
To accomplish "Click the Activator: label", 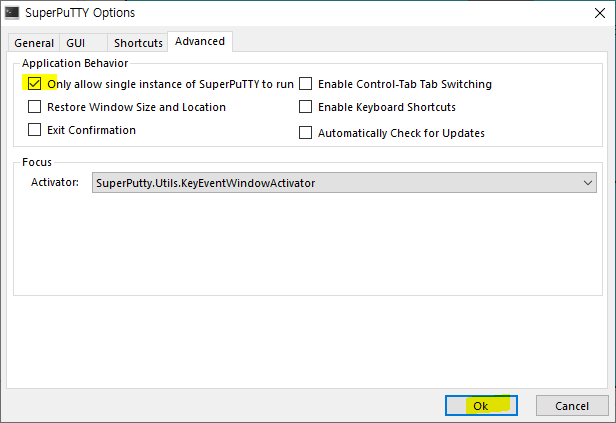I will (x=55, y=182).
